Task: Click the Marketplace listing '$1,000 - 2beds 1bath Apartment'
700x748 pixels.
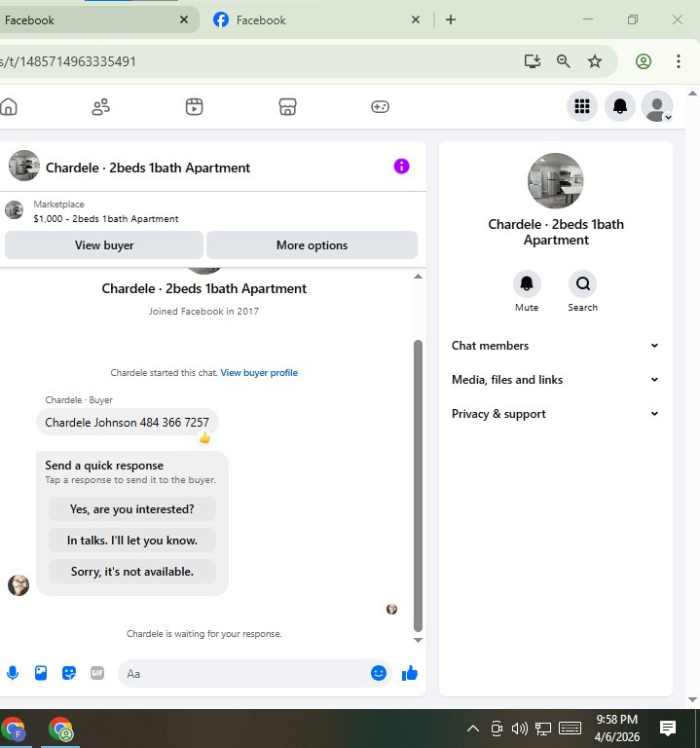Action: (106, 219)
